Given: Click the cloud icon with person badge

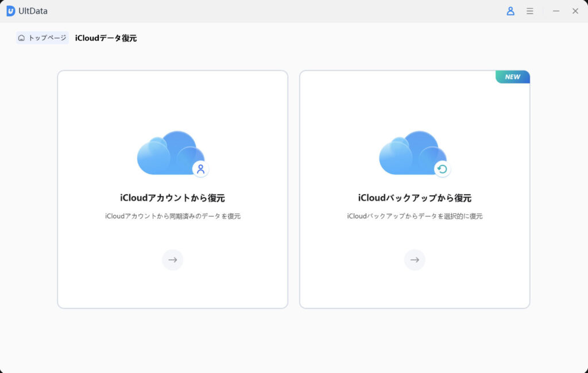Looking at the screenshot, I should click(x=172, y=153).
